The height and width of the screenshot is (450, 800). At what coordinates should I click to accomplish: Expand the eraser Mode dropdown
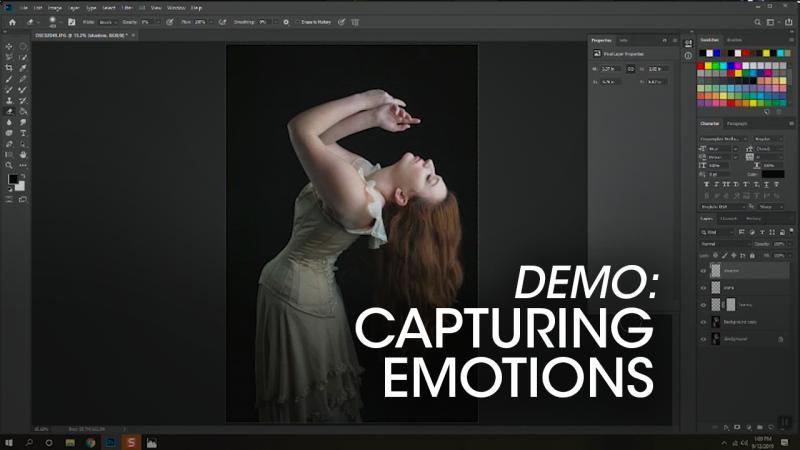107,21
